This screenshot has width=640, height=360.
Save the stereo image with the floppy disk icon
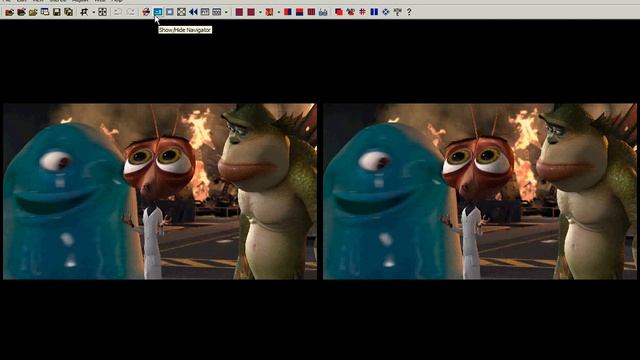pyautogui.click(x=57, y=12)
